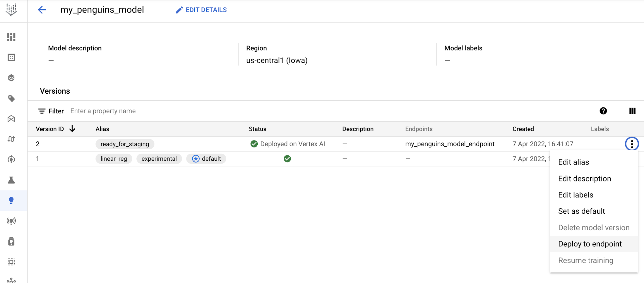The image size is (644, 283).
Task: Open the Batch predictions sidebar icon
Action: click(x=11, y=241)
